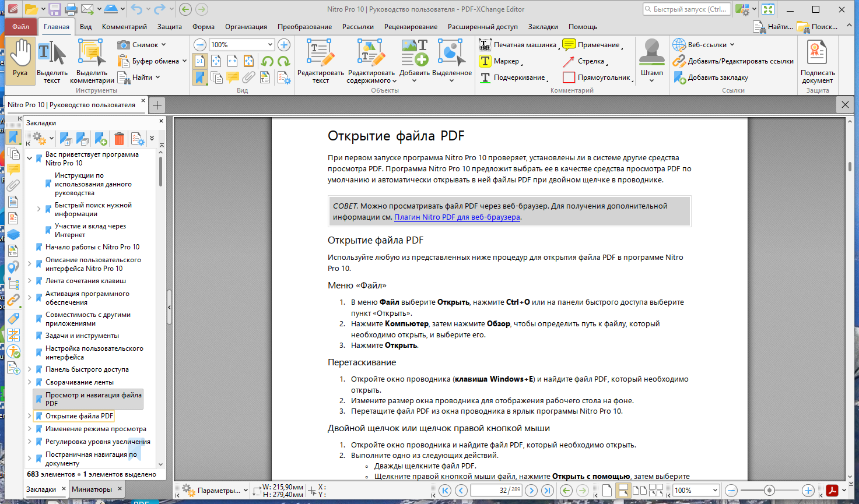The width and height of the screenshot is (859, 504).
Task: Switch to the Миниатюры panel tab
Action: [92, 489]
